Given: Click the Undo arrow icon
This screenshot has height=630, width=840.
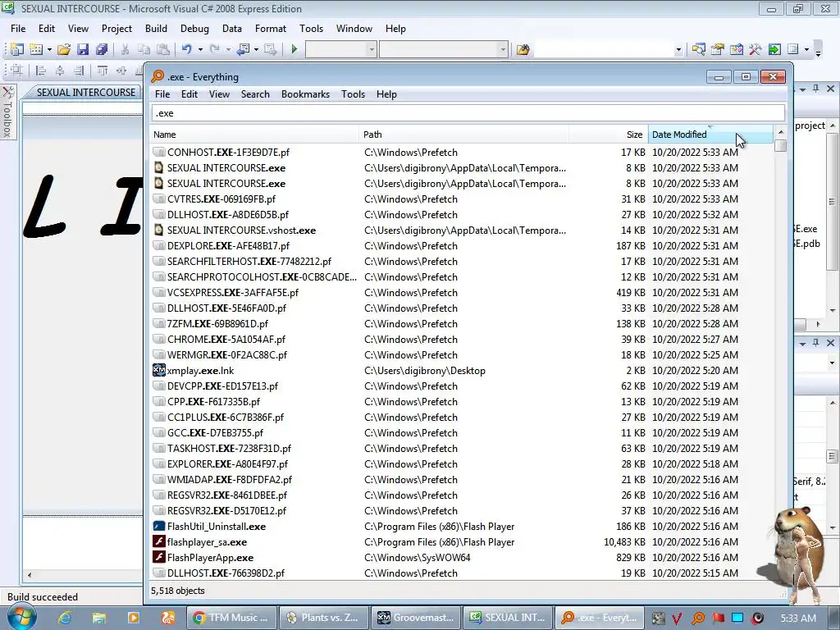Looking at the screenshot, I should [186, 49].
